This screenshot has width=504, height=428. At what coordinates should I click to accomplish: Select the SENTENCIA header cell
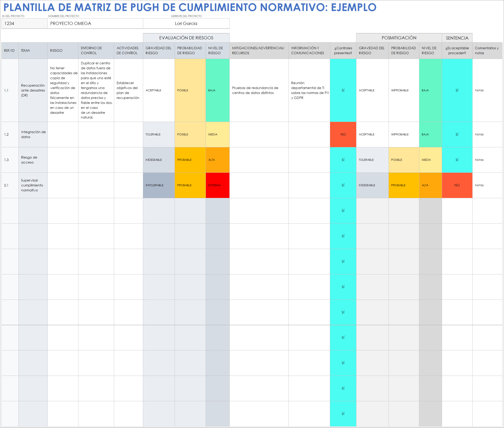pos(457,38)
